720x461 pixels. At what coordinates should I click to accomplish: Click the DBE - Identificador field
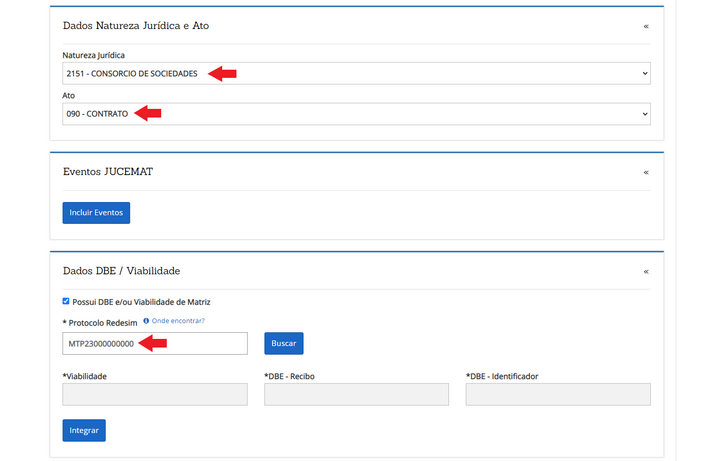(x=557, y=394)
